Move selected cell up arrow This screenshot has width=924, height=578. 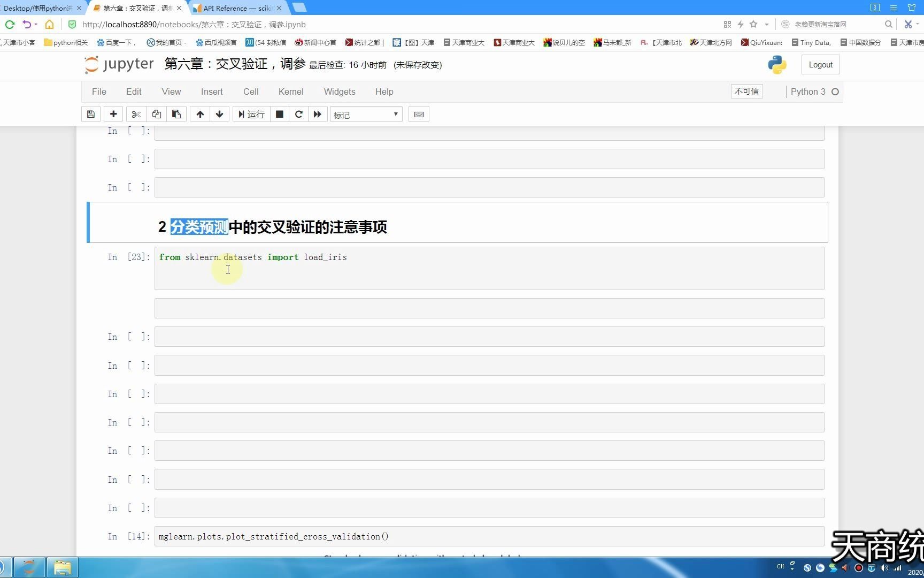[200, 114]
